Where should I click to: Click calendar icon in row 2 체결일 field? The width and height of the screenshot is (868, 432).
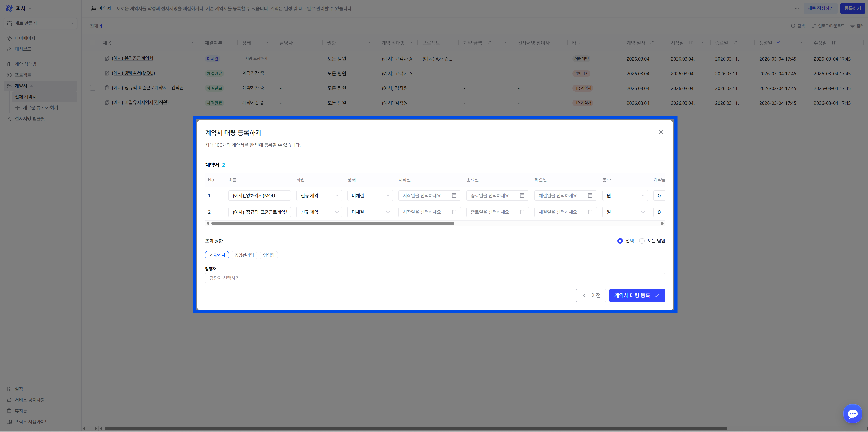590,212
